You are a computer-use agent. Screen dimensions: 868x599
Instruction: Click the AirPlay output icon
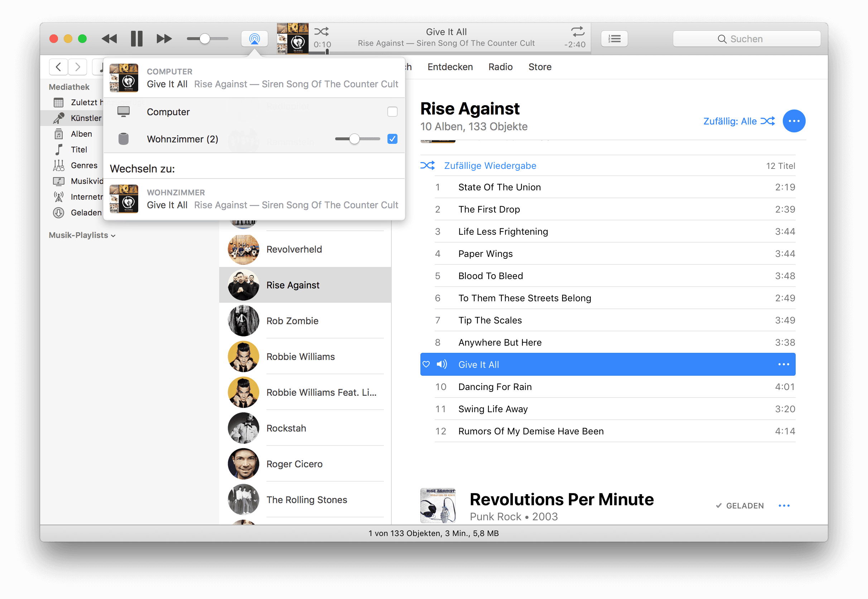click(x=255, y=38)
